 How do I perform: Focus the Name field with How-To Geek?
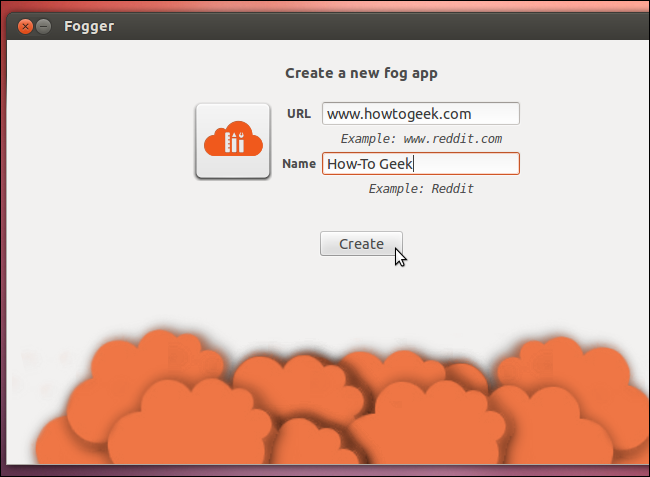click(421, 164)
